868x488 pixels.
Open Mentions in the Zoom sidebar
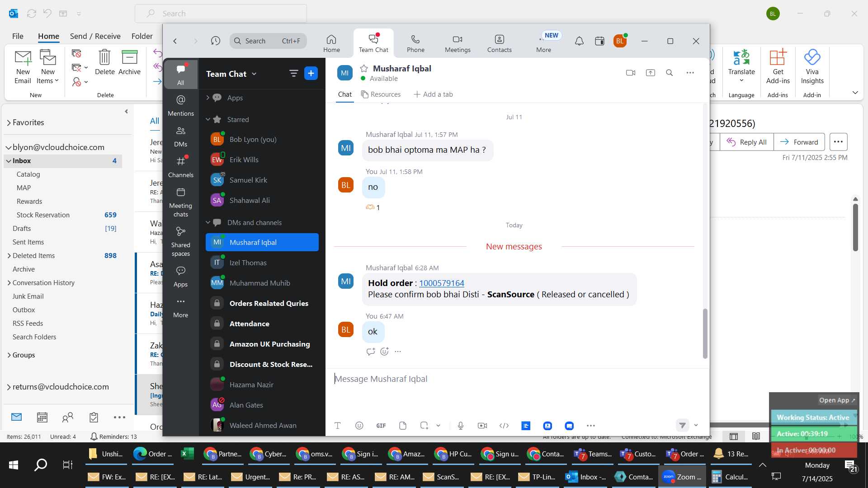181,105
